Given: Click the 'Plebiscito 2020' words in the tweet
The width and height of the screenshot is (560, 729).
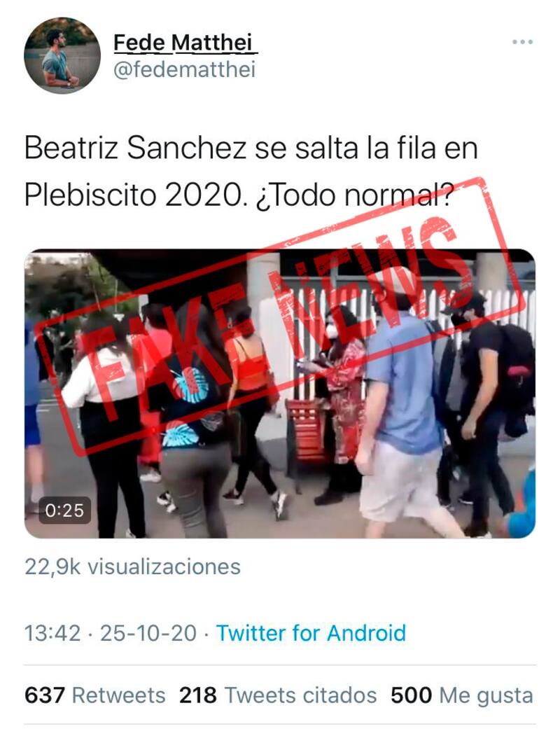Looking at the screenshot, I should coord(131,195).
